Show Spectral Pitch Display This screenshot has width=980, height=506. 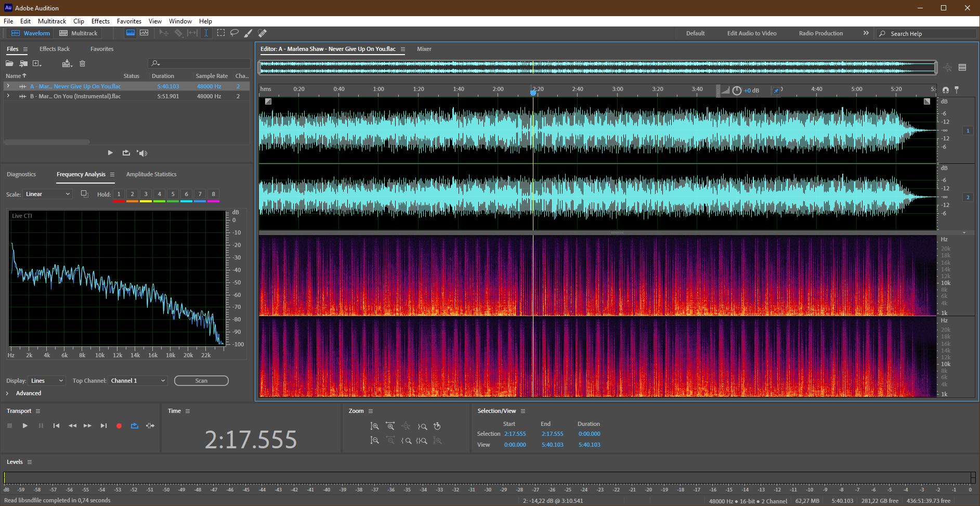[x=144, y=33]
